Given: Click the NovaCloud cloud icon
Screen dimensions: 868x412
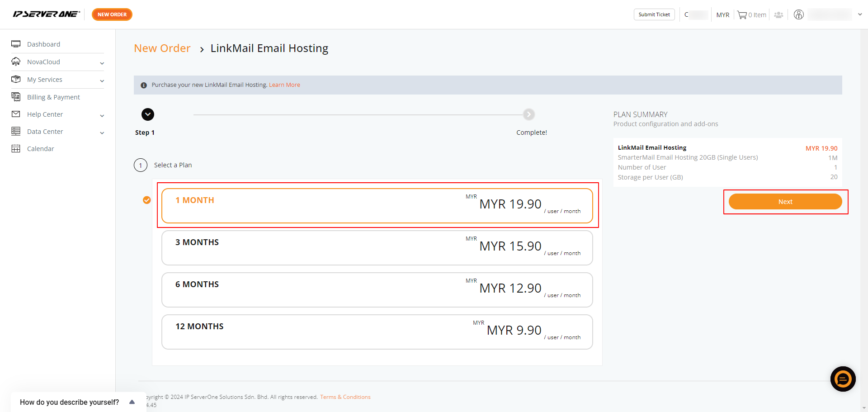Looking at the screenshot, I should (16, 62).
